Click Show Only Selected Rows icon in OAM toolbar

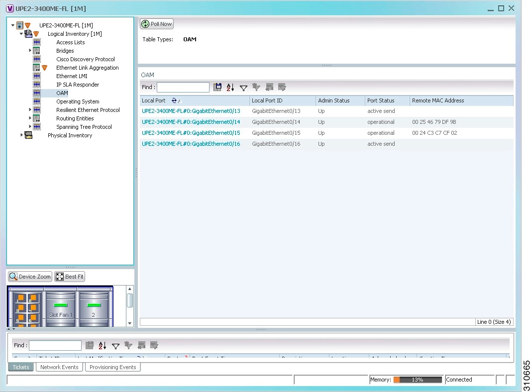pos(282,87)
